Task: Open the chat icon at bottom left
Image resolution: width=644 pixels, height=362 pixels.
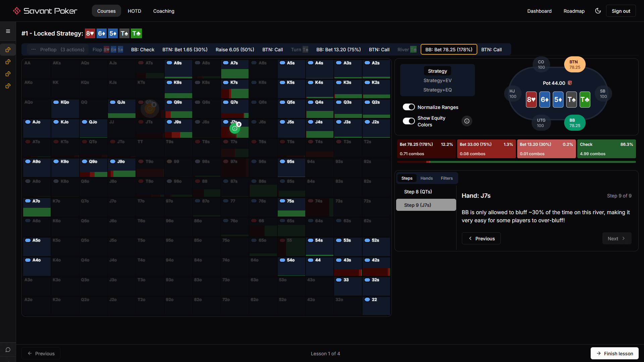Action: coord(8,349)
